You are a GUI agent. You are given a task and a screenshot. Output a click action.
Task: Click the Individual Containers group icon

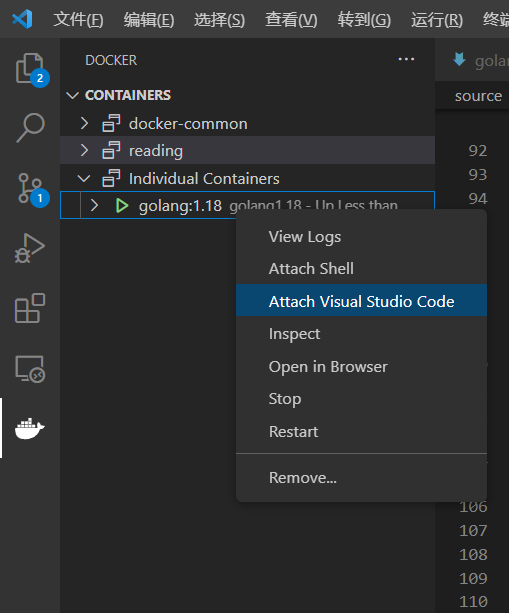pyautogui.click(x=111, y=178)
